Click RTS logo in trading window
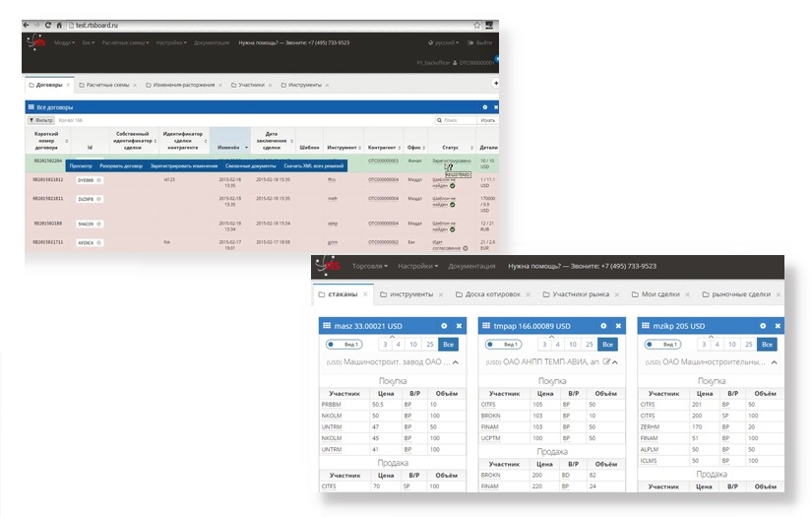Viewport: 812px width, 517px height. click(329, 265)
